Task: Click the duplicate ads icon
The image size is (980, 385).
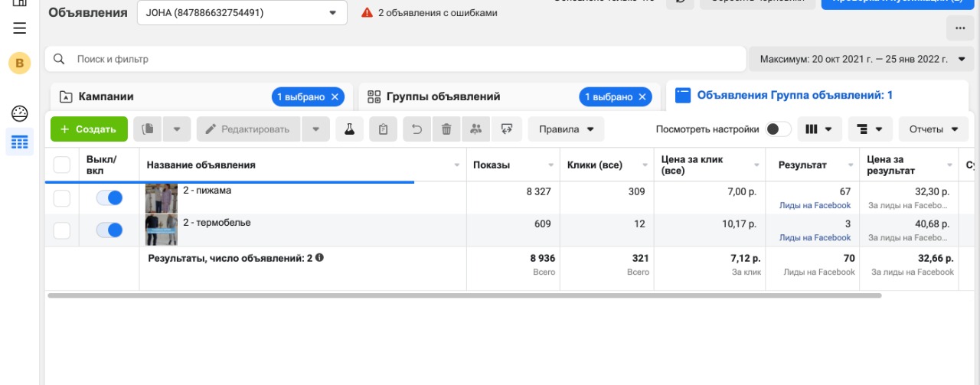Action: pyautogui.click(x=149, y=129)
